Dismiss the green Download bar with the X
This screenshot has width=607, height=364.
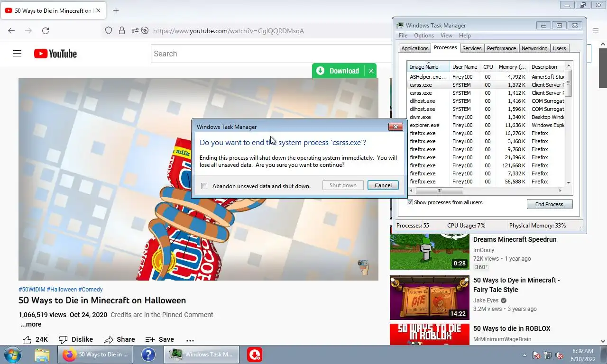[x=371, y=71]
